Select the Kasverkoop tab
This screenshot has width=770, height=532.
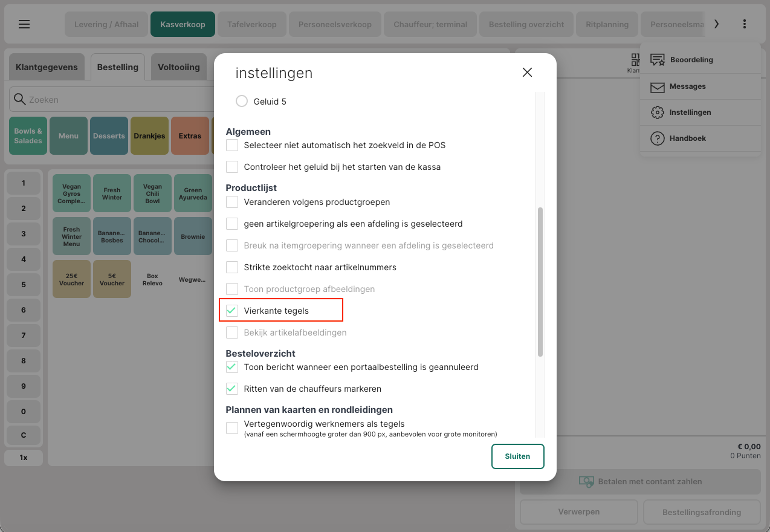(183, 24)
